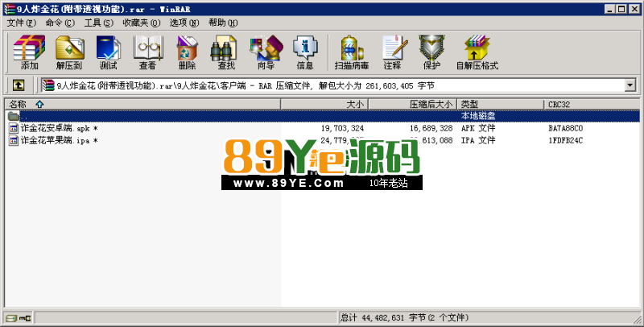This screenshot has height=327, width=644.
Task: Click the icon of 诈金花苹果端.ipa
Action: (14, 140)
